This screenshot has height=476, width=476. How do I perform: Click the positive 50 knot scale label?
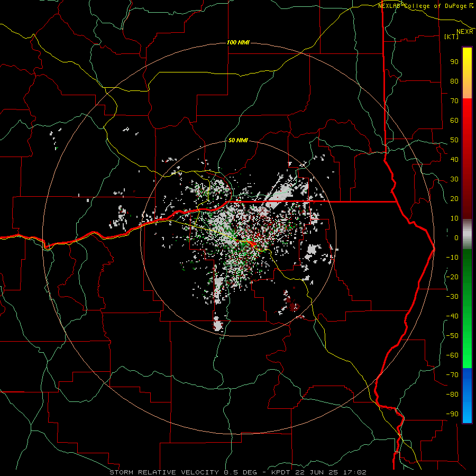(454, 140)
